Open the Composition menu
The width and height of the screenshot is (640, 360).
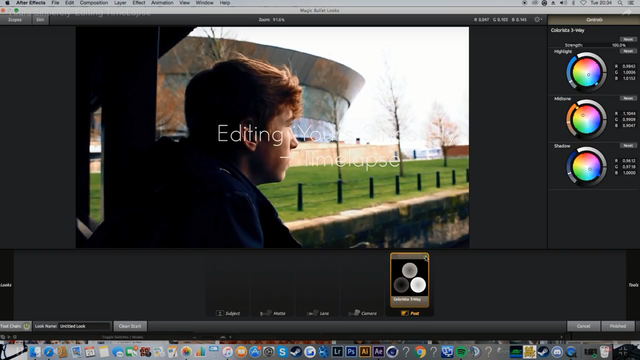(94, 3)
